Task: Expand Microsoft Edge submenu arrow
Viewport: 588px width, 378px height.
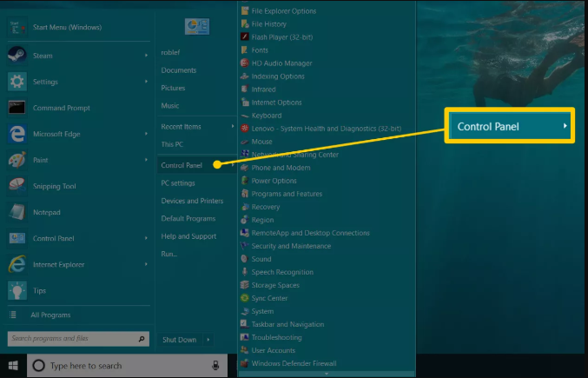Action: pos(146,134)
